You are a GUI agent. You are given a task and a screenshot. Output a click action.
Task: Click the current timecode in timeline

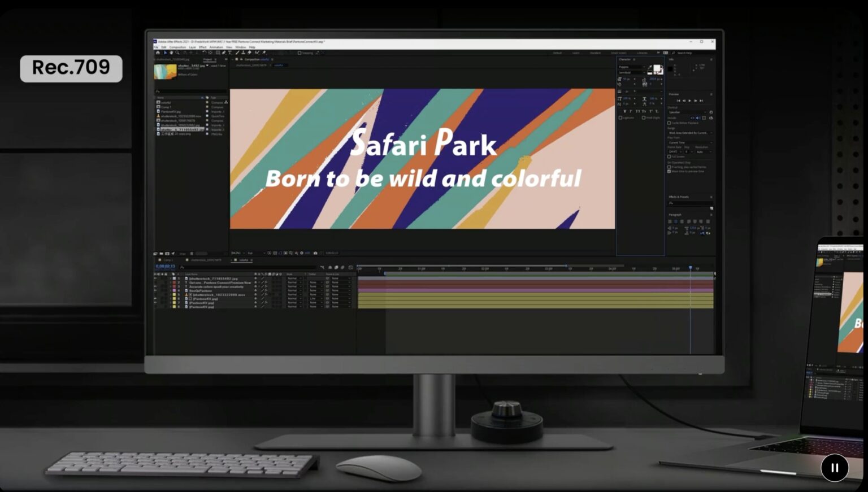click(x=166, y=266)
